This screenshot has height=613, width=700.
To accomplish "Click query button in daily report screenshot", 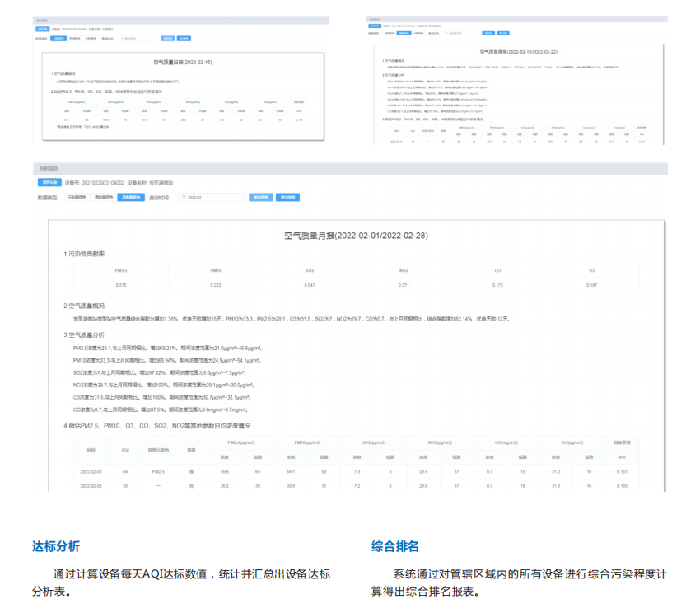I will click(168, 39).
